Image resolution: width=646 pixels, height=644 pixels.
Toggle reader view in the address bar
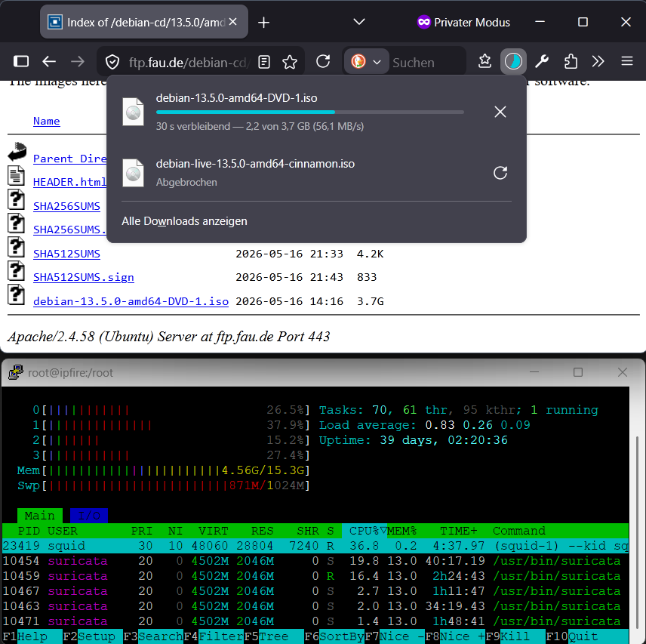click(x=264, y=62)
